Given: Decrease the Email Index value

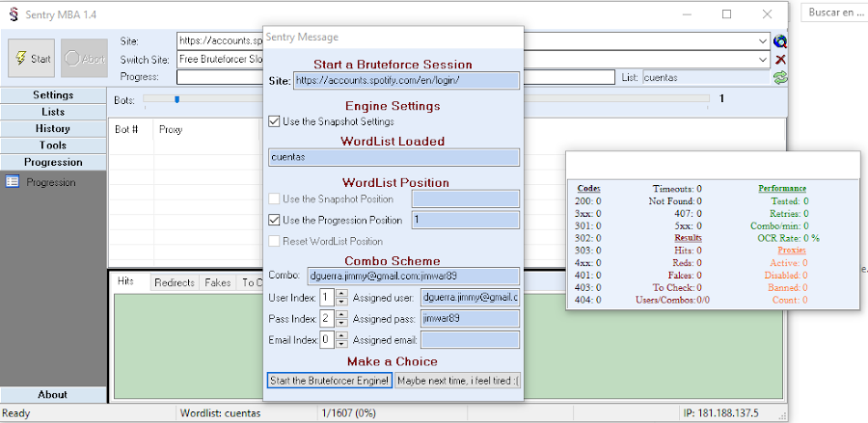Looking at the screenshot, I should point(341,343).
